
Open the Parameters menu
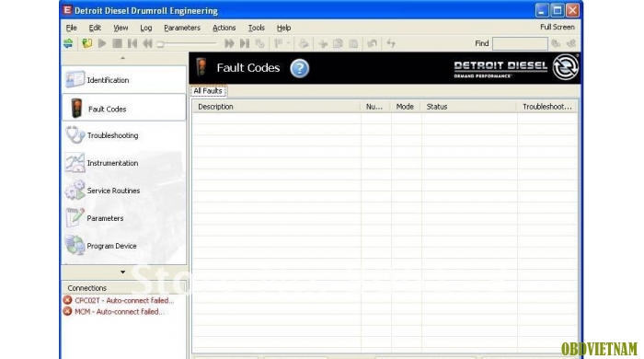182,28
